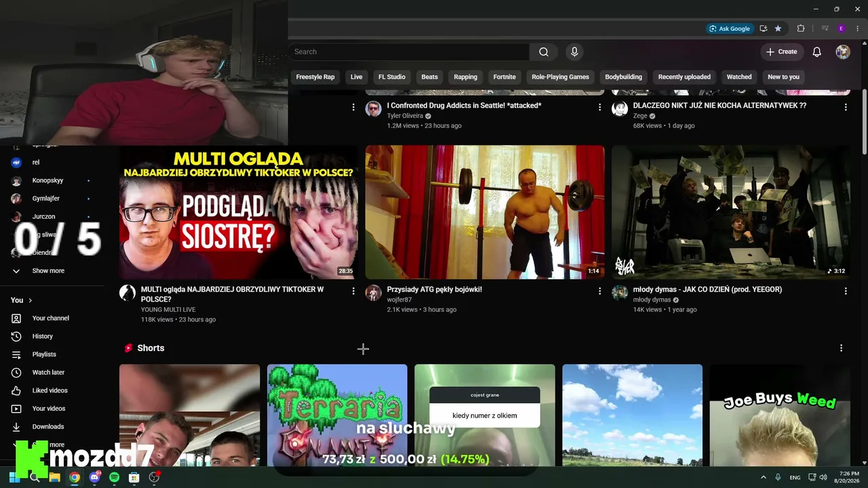Open the blue sky Short thumbnail
868x488 pixels.
coord(632,415)
